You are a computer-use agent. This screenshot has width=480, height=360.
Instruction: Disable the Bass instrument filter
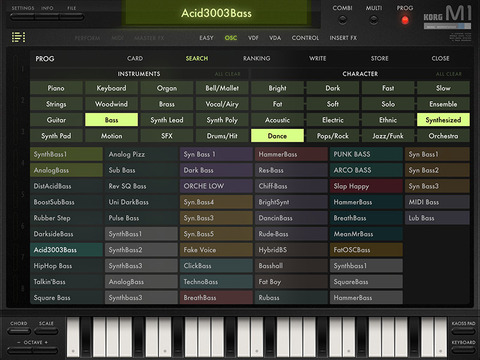(111, 120)
